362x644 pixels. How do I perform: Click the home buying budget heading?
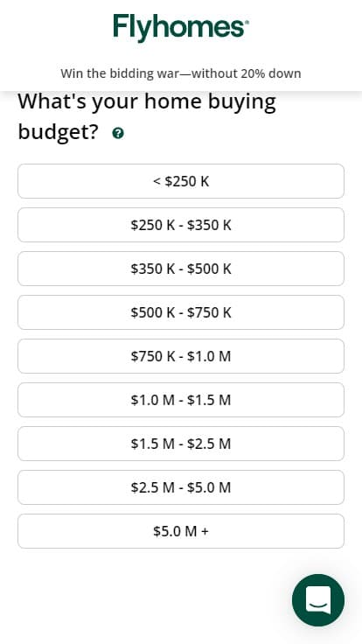click(147, 116)
